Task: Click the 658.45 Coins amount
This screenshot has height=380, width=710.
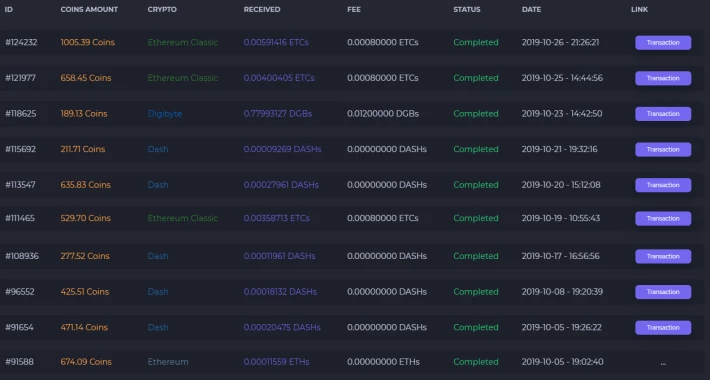Action: tap(86, 78)
